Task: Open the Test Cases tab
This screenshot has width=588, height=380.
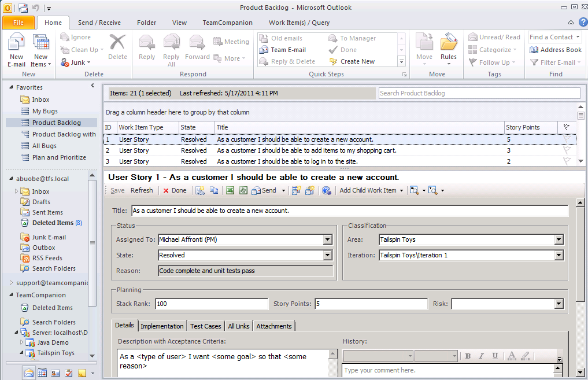Action: 205,326
